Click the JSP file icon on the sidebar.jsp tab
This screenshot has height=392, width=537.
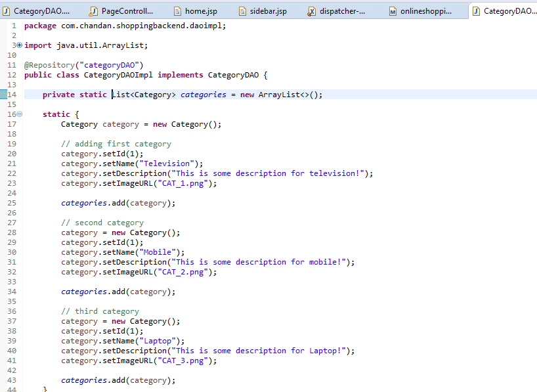[x=241, y=11]
